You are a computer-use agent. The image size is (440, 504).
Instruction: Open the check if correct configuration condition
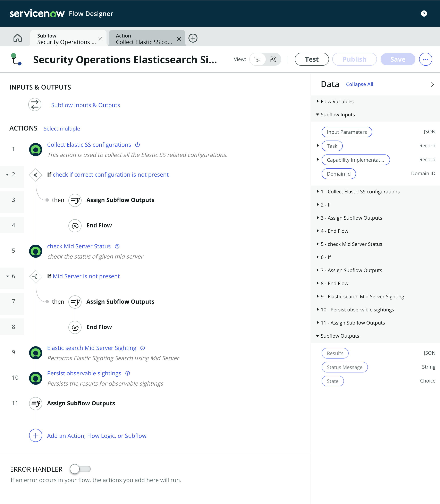(x=110, y=175)
